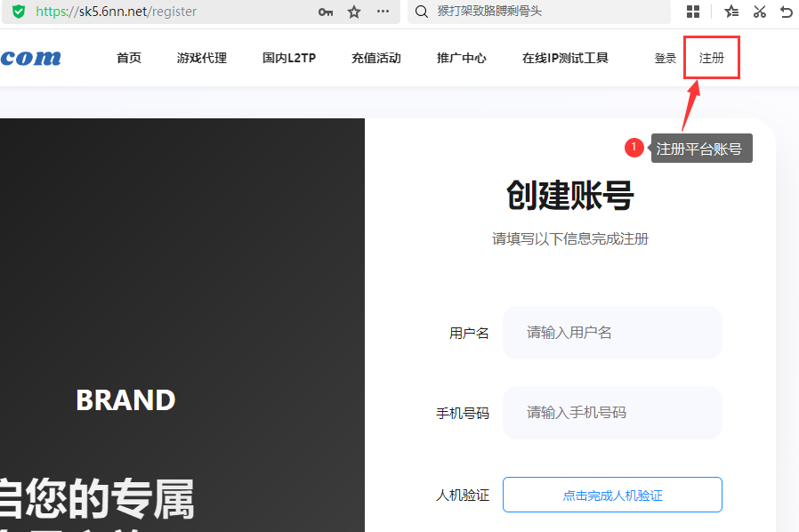Click the scissors screenshot clipping icon
This screenshot has width=799, height=532.
point(761,12)
